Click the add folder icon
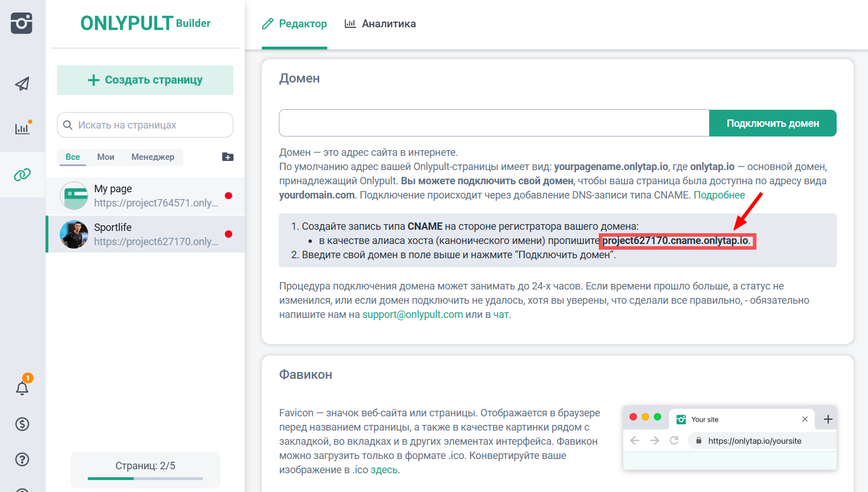The width and height of the screenshot is (868, 492). pyautogui.click(x=228, y=157)
